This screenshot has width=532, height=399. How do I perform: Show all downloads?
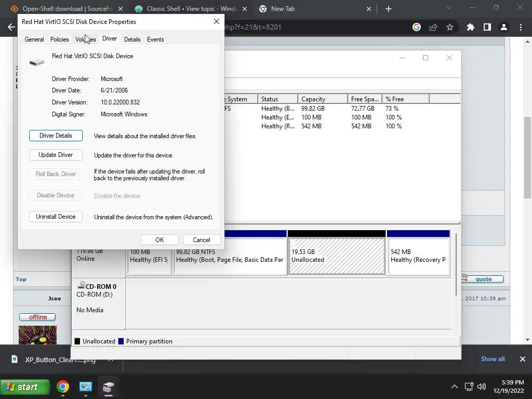493,359
